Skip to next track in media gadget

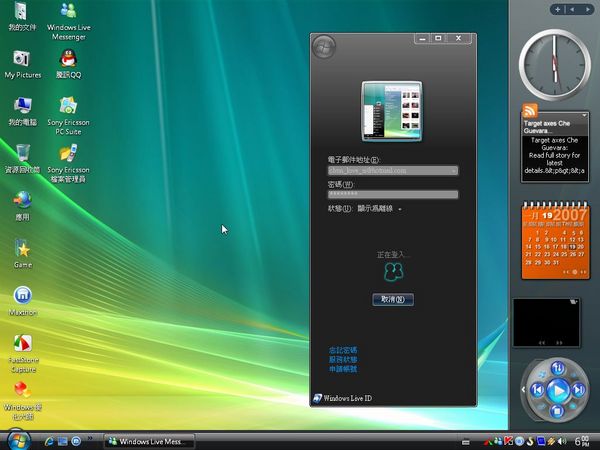(579, 390)
